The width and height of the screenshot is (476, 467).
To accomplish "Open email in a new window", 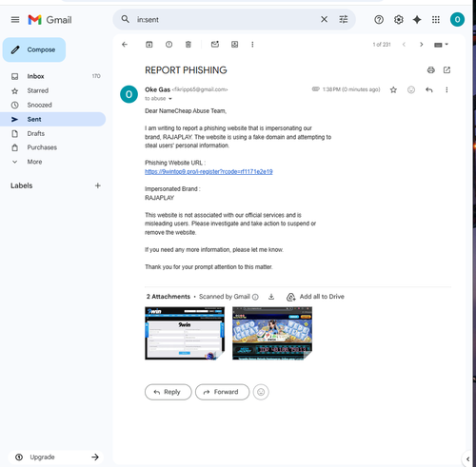I will point(446,70).
